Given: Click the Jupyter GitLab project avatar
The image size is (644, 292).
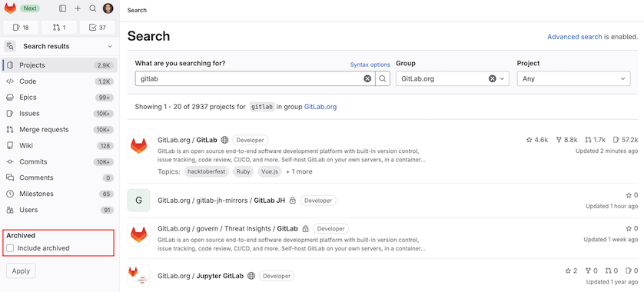Looking at the screenshot, I should (x=139, y=276).
